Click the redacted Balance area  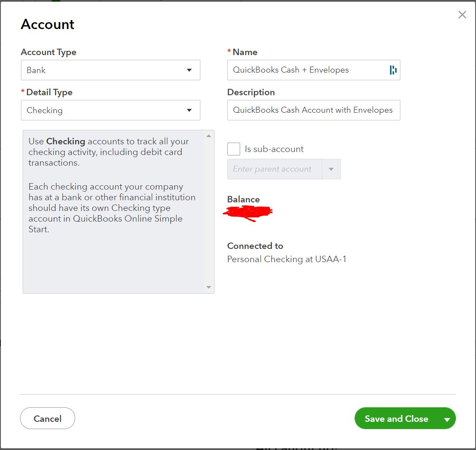coord(249,212)
